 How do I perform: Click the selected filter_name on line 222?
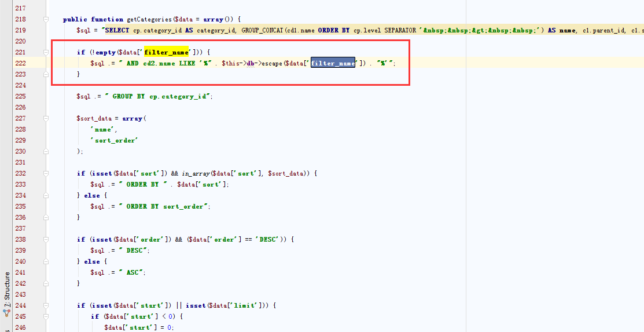[333, 63]
